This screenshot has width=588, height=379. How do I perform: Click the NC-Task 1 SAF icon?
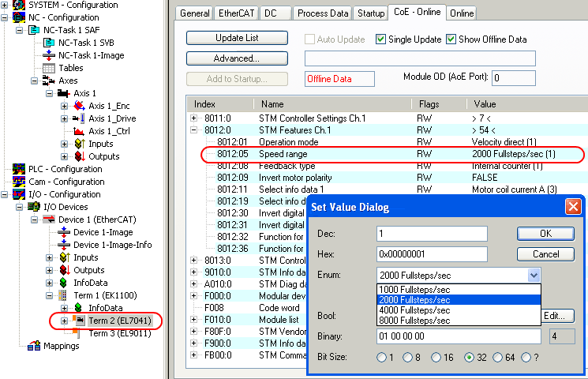(34, 30)
